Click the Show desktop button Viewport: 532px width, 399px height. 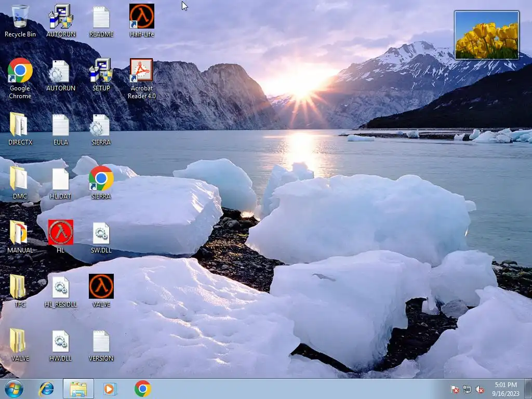[528, 389]
